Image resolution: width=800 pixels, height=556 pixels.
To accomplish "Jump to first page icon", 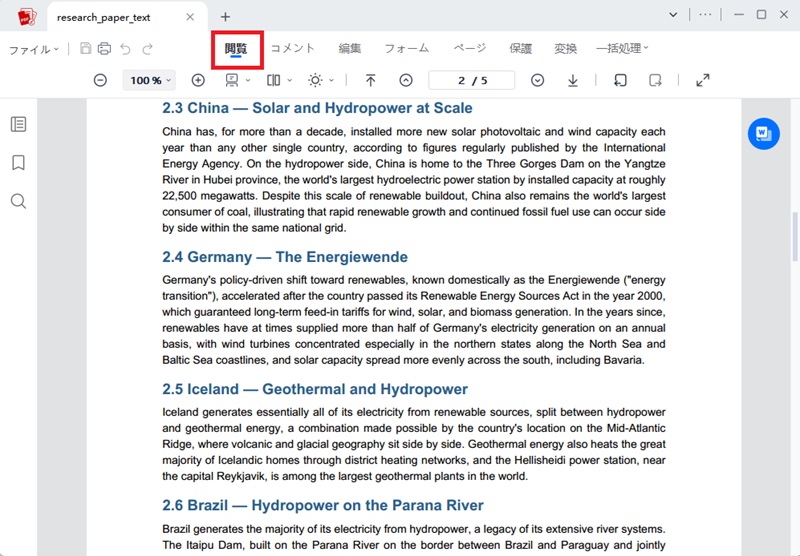I will [x=371, y=80].
